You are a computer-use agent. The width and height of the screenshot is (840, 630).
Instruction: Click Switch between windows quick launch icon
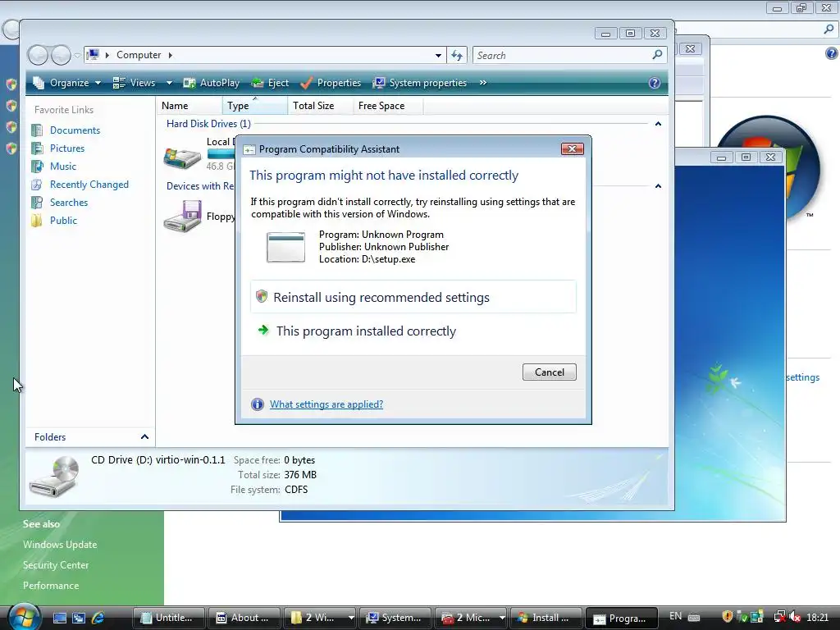(78, 618)
